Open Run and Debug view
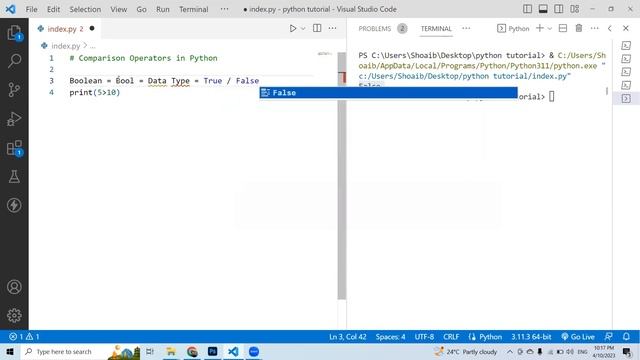This screenshot has width=640, height=360. point(14,119)
